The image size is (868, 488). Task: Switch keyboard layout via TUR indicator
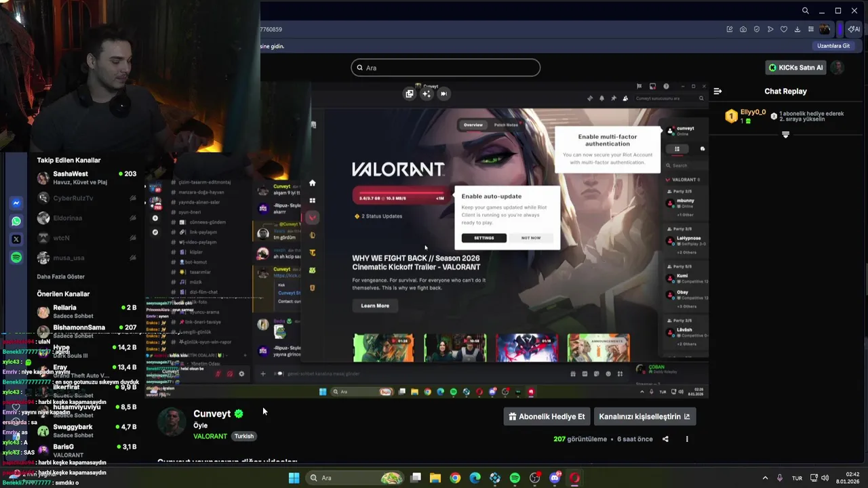[x=797, y=478]
